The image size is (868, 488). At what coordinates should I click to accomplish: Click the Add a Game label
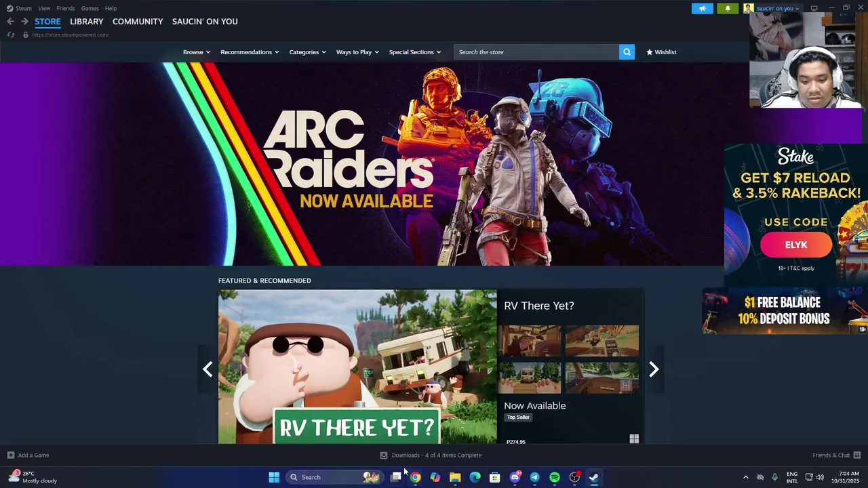(33, 455)
